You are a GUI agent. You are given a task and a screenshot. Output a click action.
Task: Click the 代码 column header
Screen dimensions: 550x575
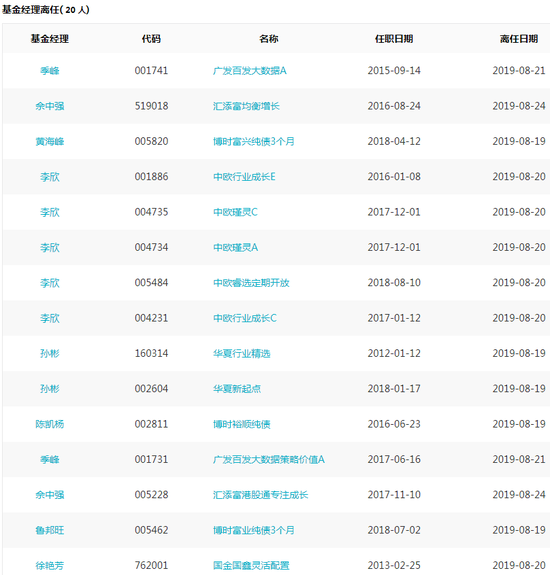[151, 39]
